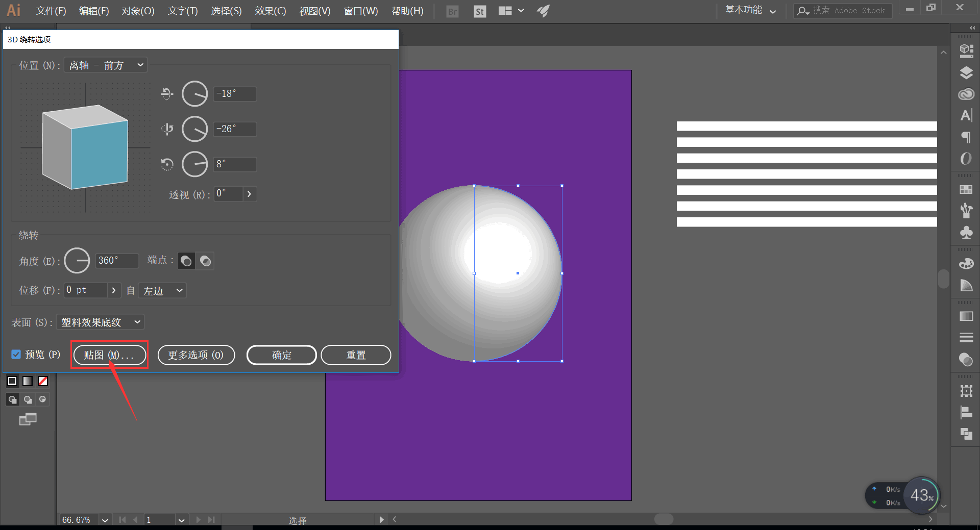Image resolution: width=980 pixels, height=530 pixels.
Task: Click the Y axis rotation dial
Action: [195, 129]
